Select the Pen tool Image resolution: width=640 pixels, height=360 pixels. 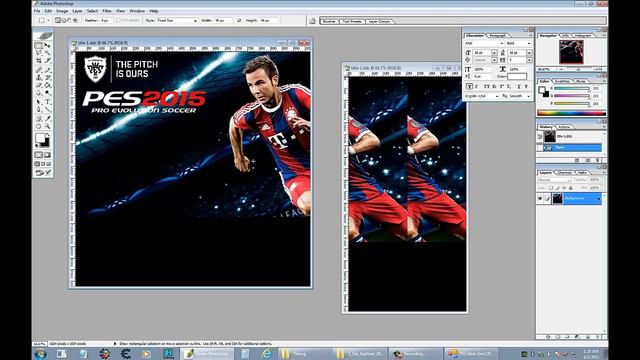(x=38, y=109)
